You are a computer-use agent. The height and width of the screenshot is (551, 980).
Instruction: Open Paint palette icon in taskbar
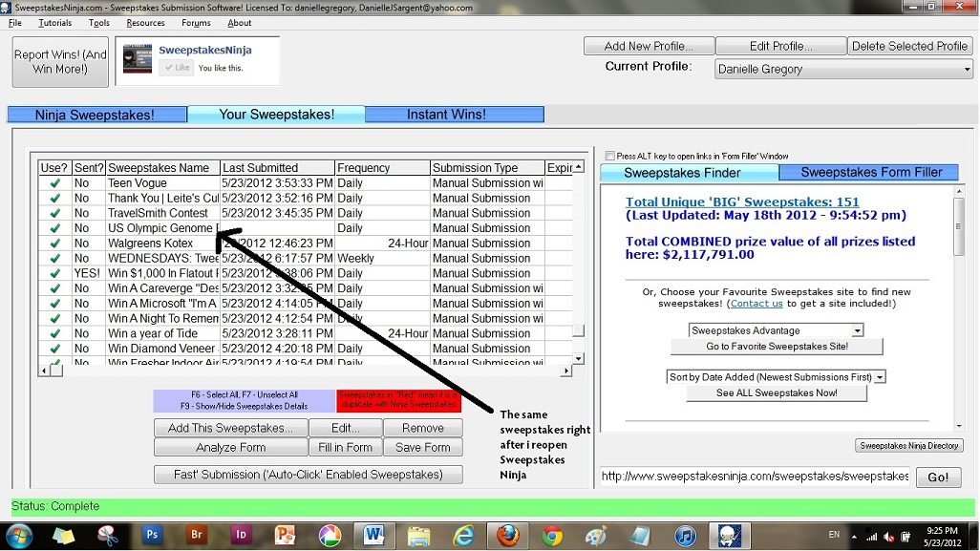596,536
